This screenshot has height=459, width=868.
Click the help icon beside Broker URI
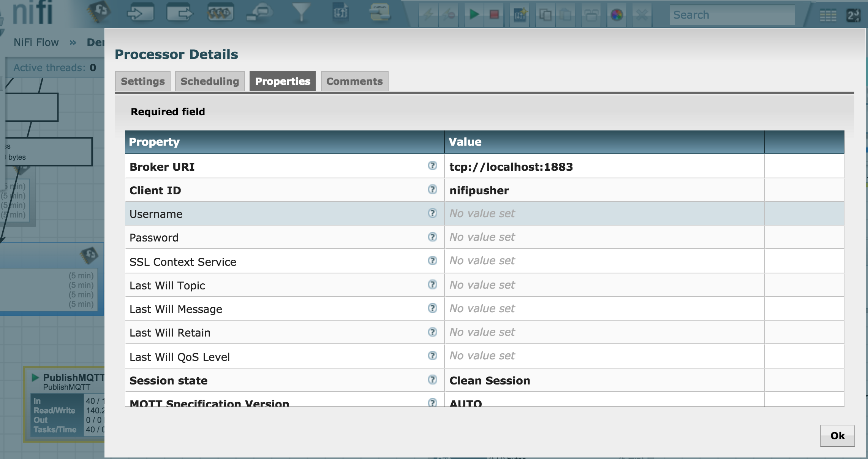coord(432,165)
